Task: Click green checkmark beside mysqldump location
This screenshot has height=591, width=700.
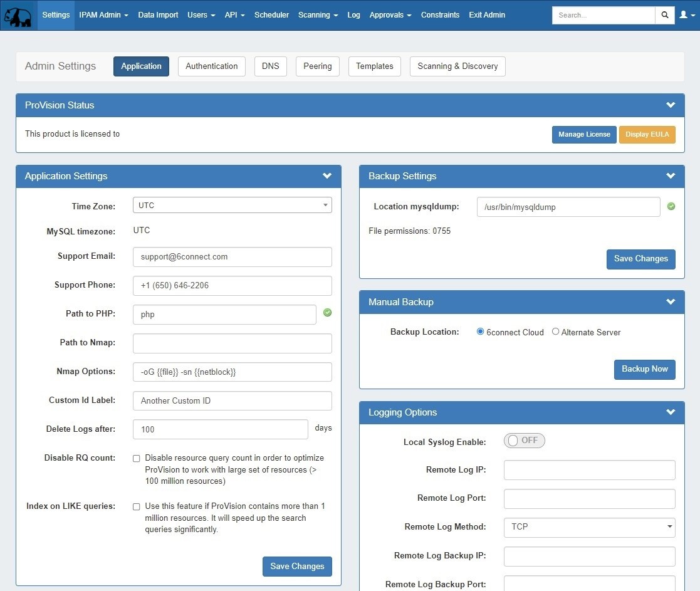Action: [x=671, y=206]
